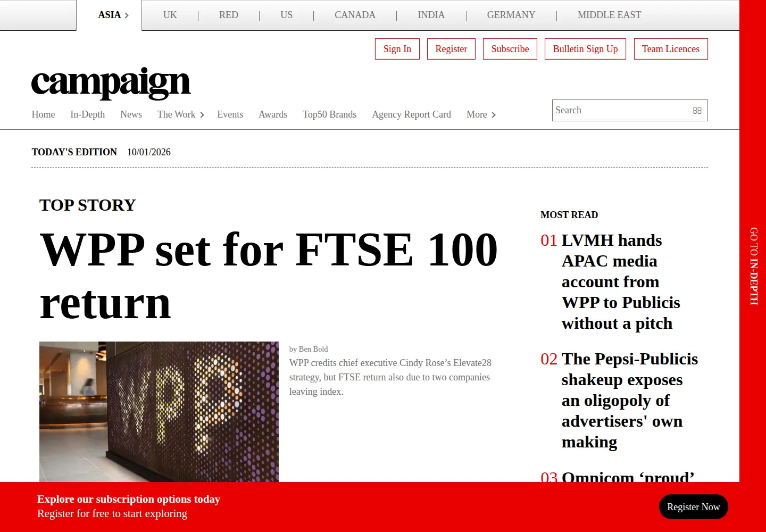
Task: Expand The Work menu chevron
Action: coord(202,115)
